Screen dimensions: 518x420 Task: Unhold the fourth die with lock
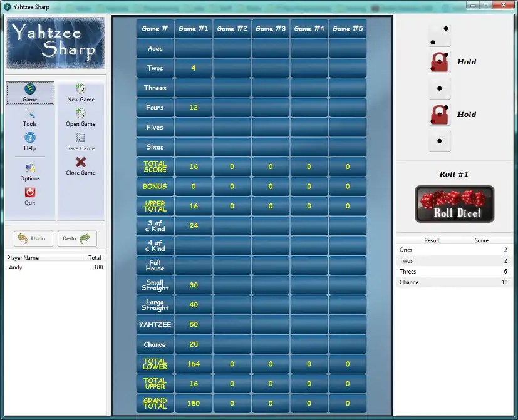coord(440,115)
